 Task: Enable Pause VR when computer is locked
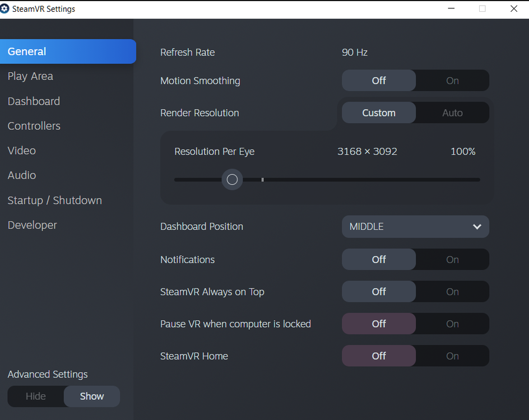(452, 324)
